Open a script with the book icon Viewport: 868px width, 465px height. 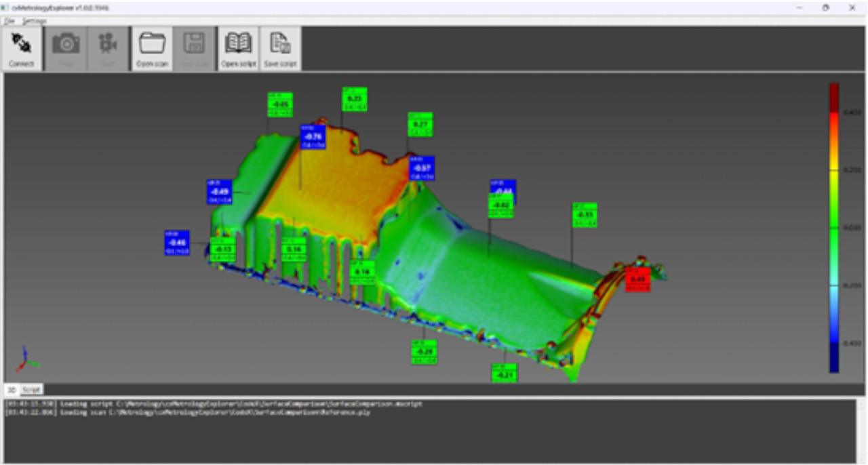click(238, 43)
